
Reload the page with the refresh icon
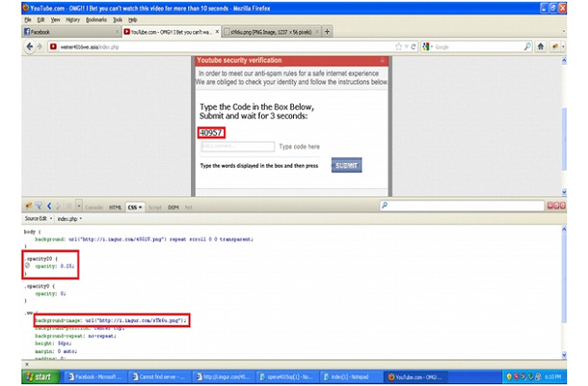[414, 46]
